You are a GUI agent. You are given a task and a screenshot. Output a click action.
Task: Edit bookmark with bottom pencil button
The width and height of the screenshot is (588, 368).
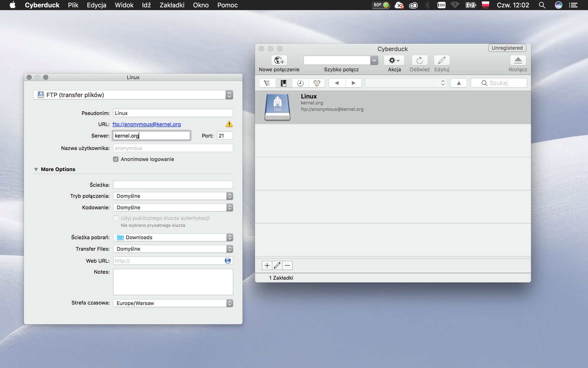coord(277,265)
